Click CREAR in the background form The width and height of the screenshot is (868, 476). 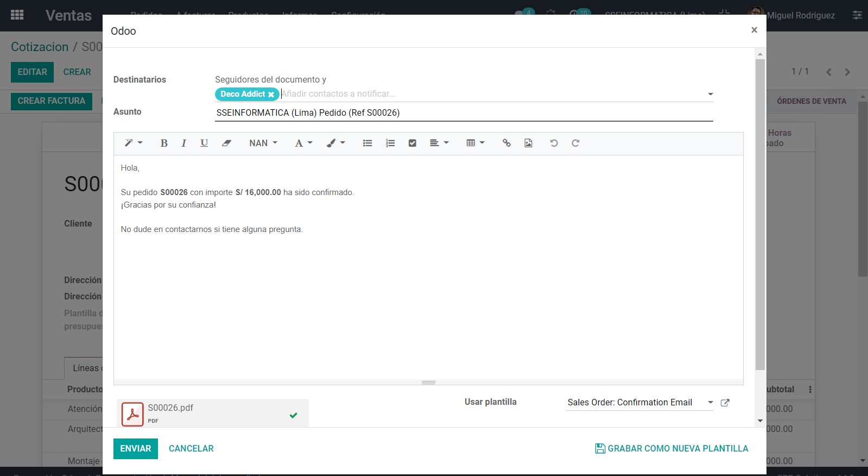pos(77,72)
